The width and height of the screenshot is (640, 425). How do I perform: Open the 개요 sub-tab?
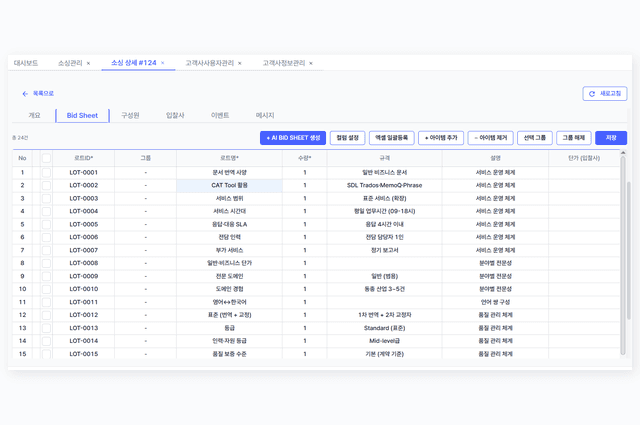tap(34, 116)
